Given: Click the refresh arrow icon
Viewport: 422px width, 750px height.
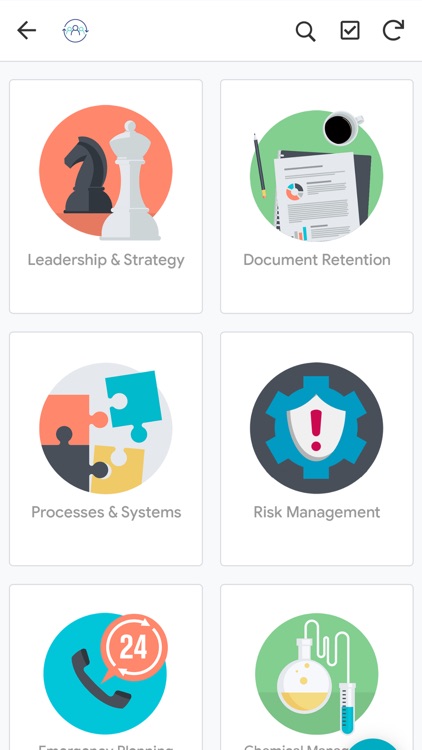Looking at the screenshot, I should [393, 30].
